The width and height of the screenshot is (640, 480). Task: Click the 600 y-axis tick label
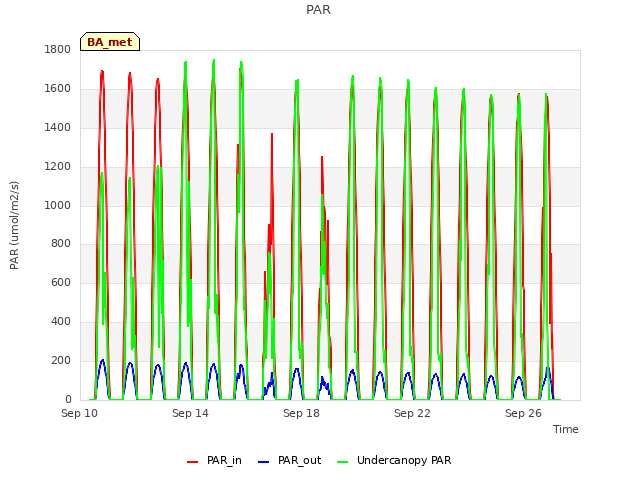61,282
